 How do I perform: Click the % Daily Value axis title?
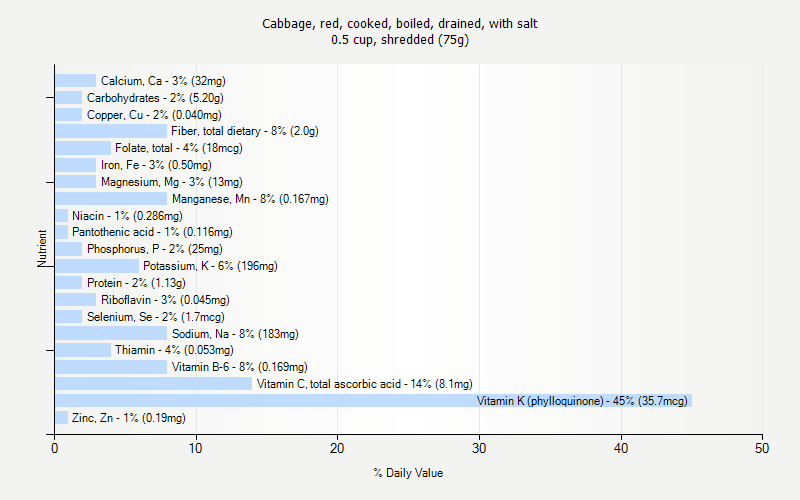click(408, 473)
